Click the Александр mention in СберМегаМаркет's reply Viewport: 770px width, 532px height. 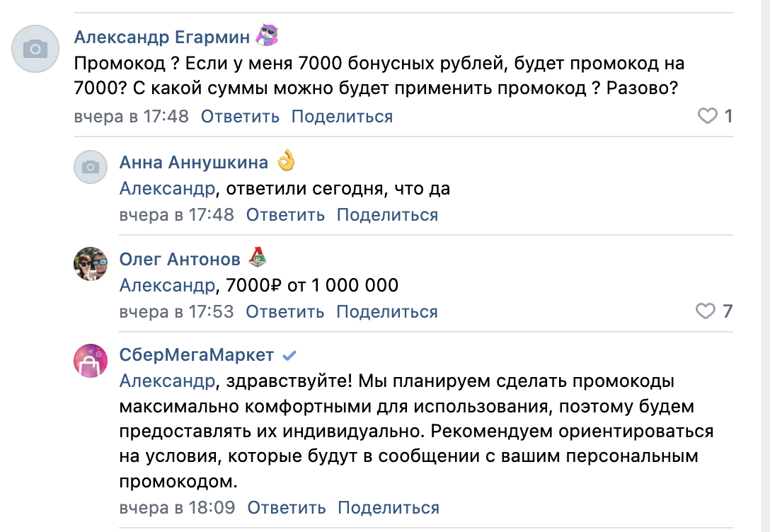click(168, 381)
